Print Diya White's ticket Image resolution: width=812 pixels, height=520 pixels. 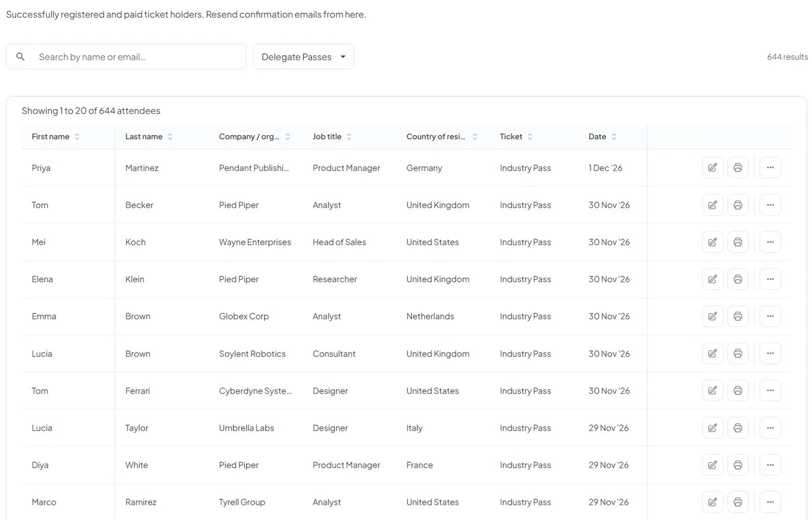point(738,465)
